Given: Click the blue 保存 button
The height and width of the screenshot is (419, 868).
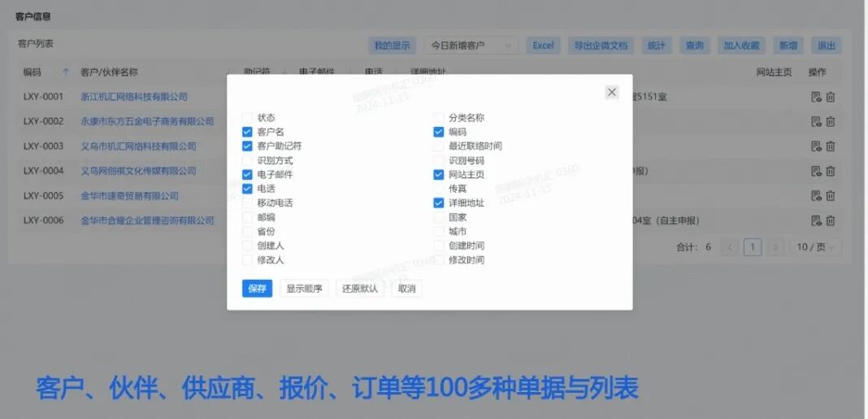Looking at the screenshot, I should pyautogui.click(x=258, y=289).
